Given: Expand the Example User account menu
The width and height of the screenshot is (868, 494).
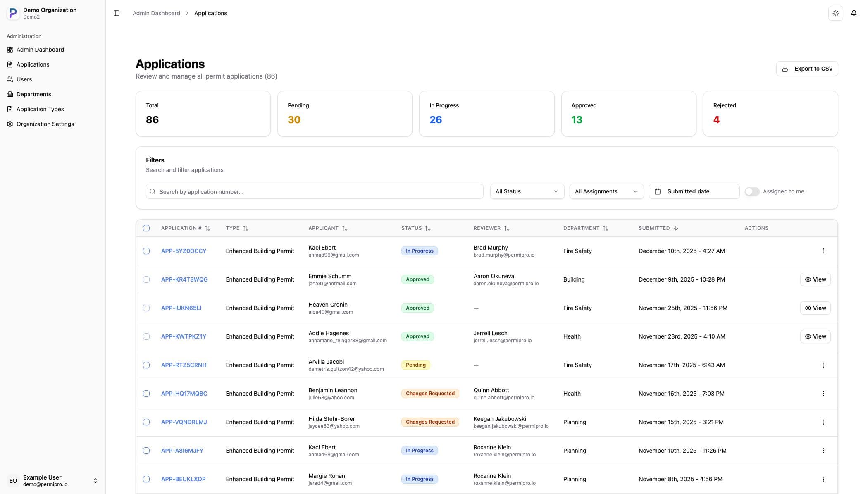Looking at the screenshot, I should coord(52,481).
